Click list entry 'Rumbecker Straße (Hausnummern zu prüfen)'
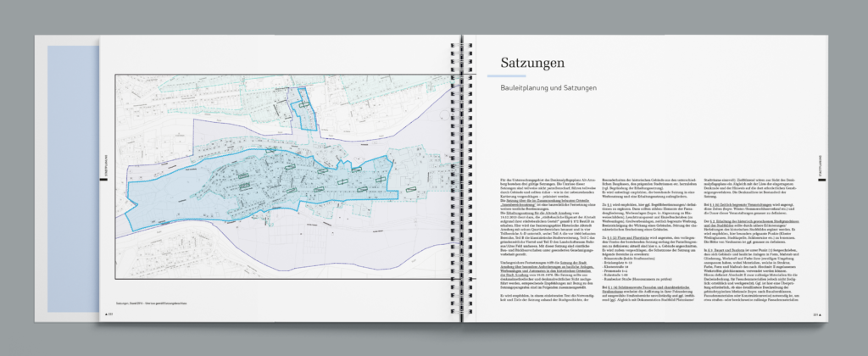 click(x=637, y=279)
